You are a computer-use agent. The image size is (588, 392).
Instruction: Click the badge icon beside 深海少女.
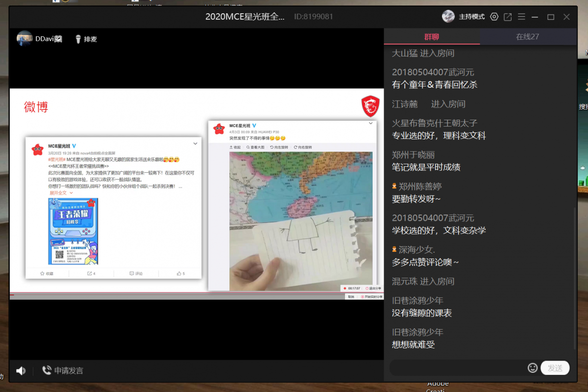394,250
